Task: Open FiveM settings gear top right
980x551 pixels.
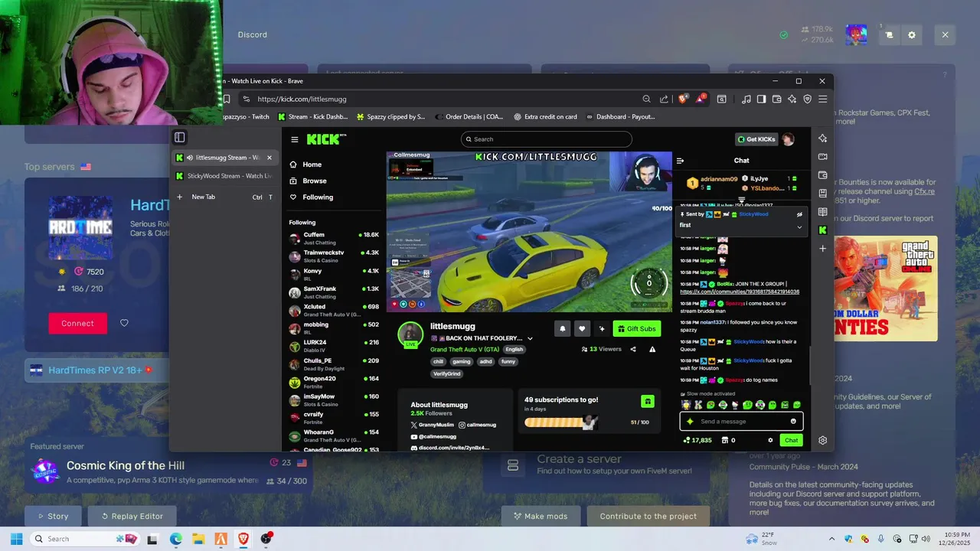Action: click(x=911, y=35)
